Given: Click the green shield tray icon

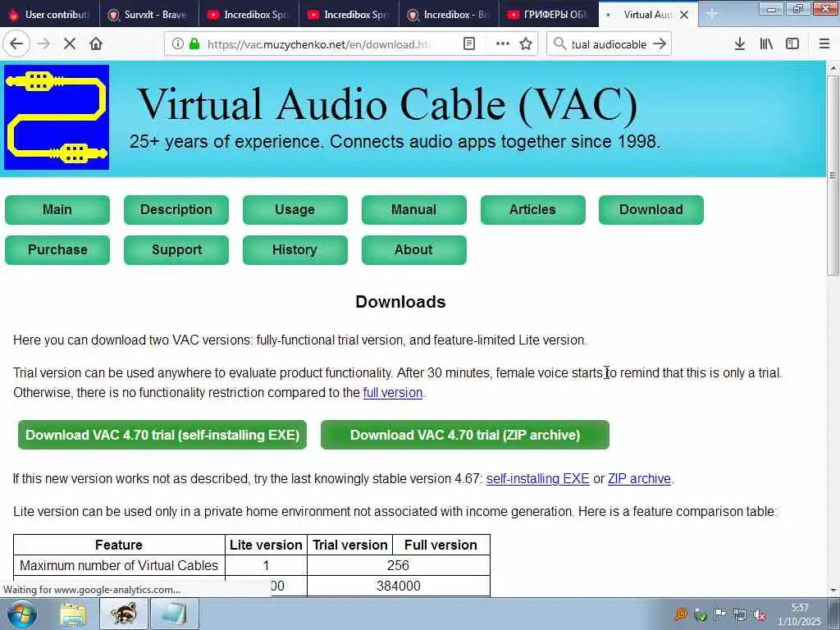Looking at the screenshot, I should [x=701, y=614].
